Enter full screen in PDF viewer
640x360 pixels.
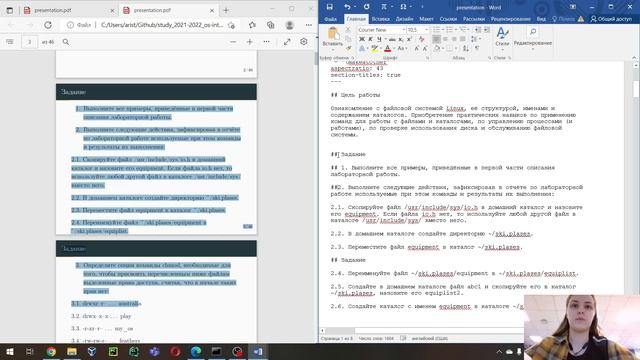tap(287, 42)
